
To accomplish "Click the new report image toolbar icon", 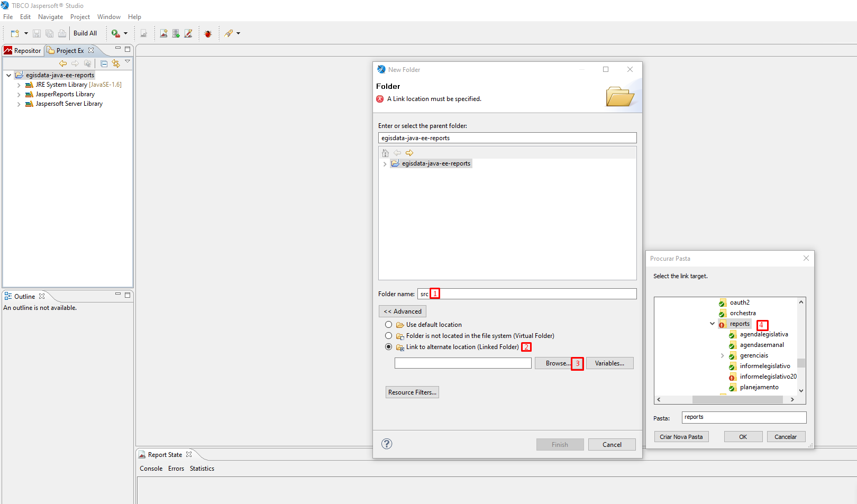I will point(164,33).
